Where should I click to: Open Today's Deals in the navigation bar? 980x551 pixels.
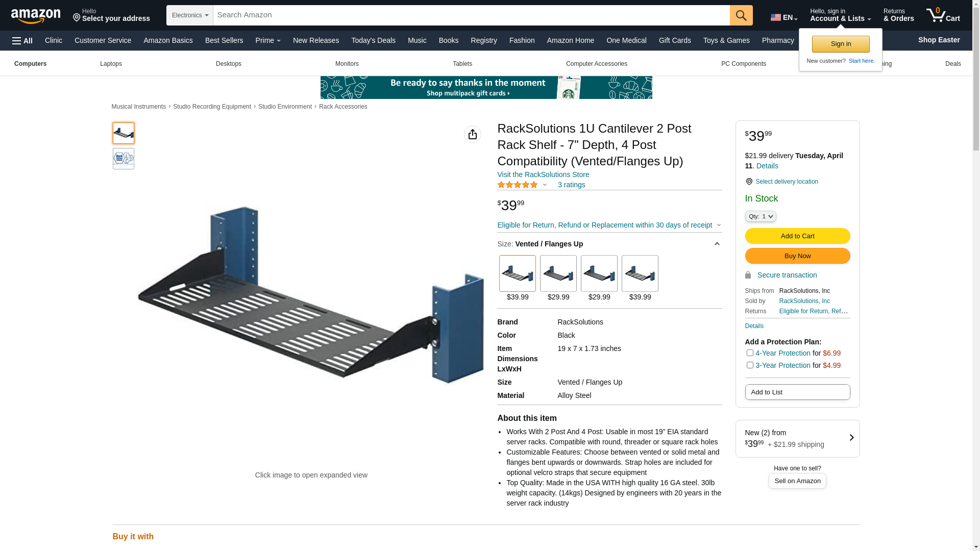point(373,40)
